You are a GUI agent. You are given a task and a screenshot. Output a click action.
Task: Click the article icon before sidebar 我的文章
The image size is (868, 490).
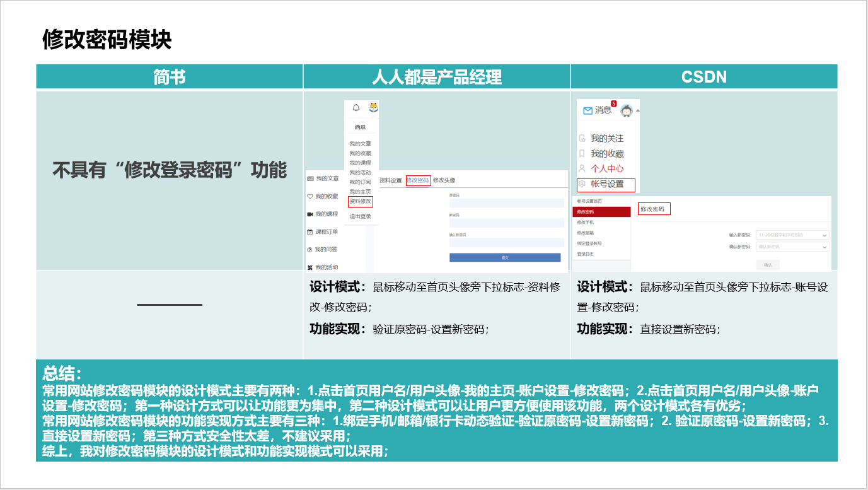tap(310, 179)
